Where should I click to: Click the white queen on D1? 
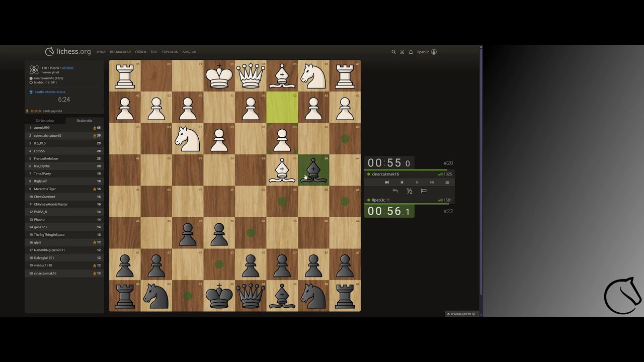click(x=251, y=76)
